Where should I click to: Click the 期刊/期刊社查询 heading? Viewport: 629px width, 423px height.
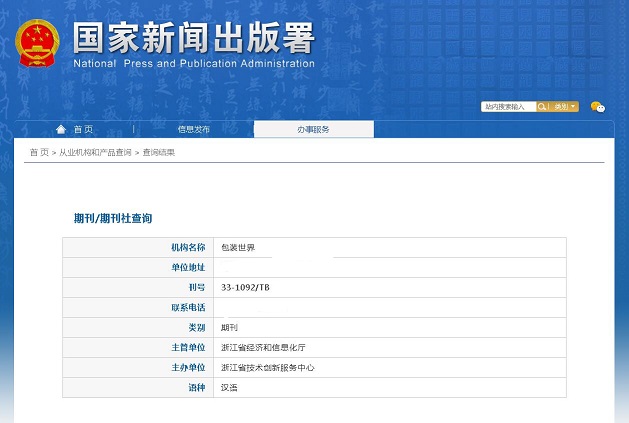tap(113, 217)
